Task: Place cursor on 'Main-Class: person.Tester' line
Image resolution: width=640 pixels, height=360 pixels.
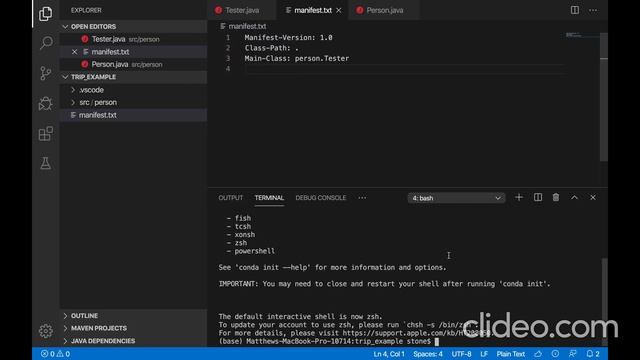Action: point(297,58)
